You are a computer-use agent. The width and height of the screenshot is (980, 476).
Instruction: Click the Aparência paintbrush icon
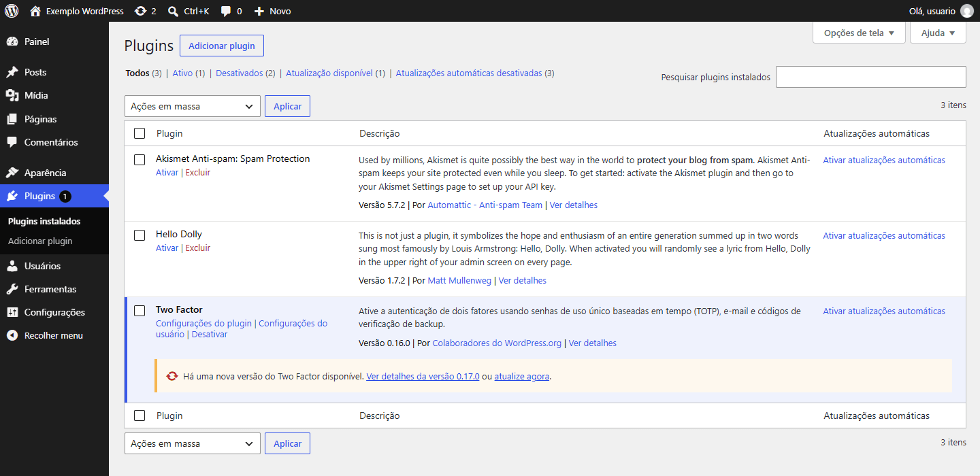coord(12,173)
